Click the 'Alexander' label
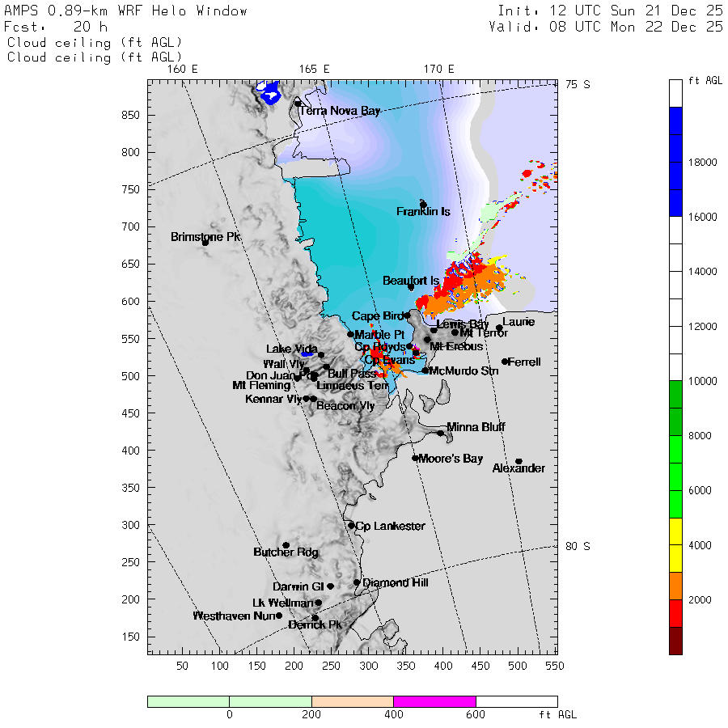Viewport: 728px width, 728px height. tap(518, 468)
